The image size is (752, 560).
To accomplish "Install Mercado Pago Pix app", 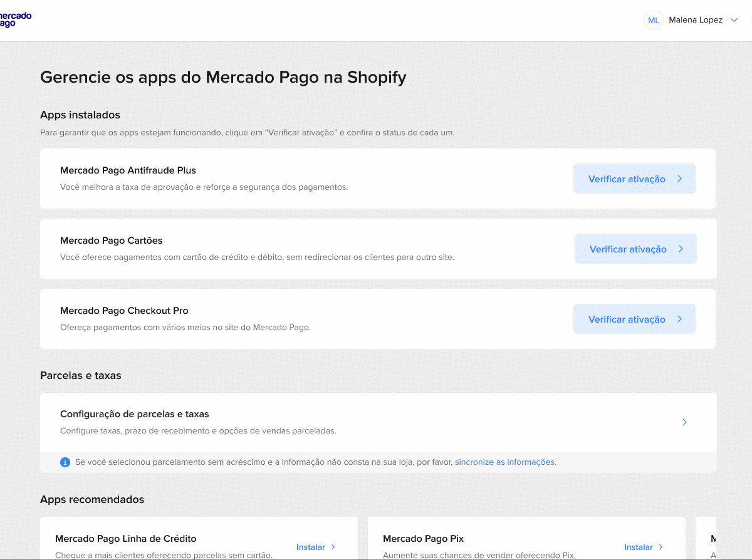I will (x=639, y=547).
